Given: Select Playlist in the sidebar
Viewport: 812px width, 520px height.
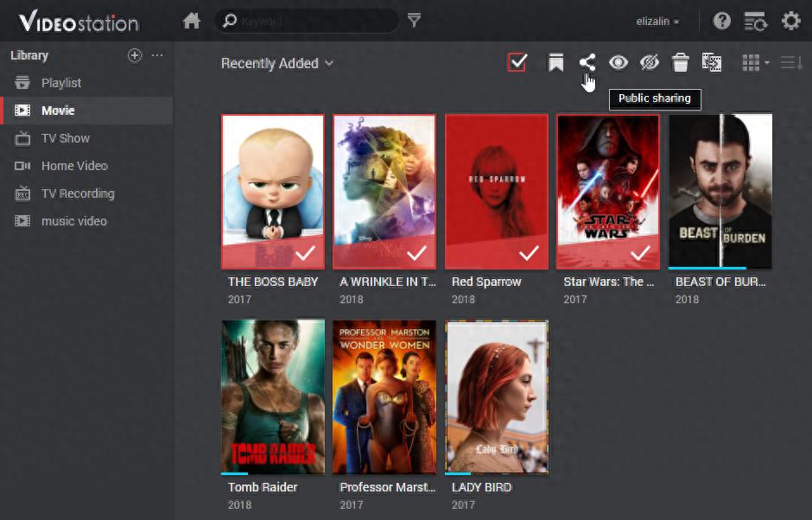Looking at the screenshot, I should pyautogui.click(x=61, y=83).
